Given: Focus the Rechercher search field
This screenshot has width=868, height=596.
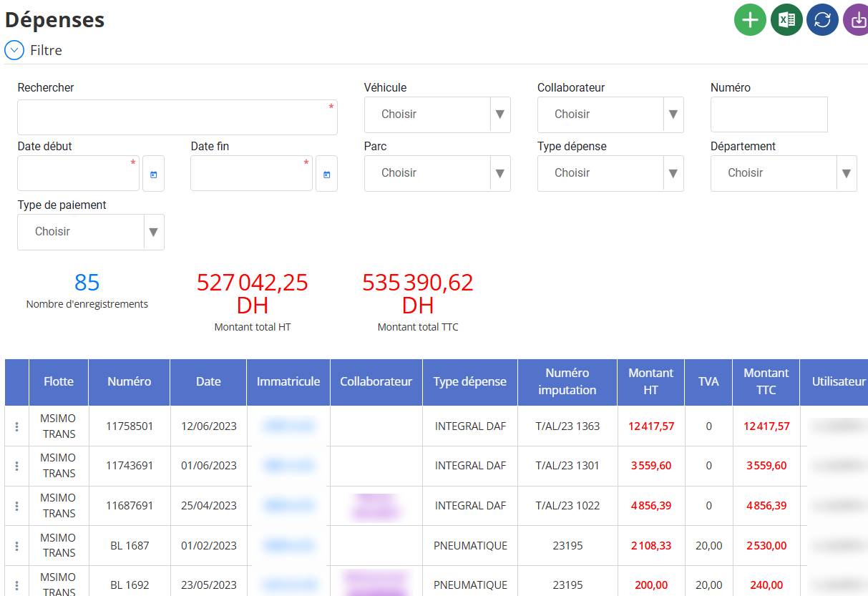Looking at the screenshot, I should coord(177,117).
